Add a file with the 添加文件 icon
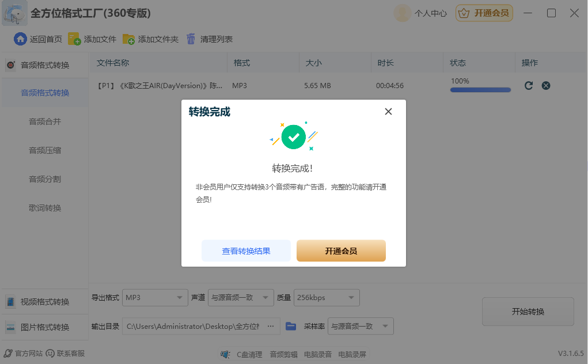 pyautogui.click(x=72, y=39)
